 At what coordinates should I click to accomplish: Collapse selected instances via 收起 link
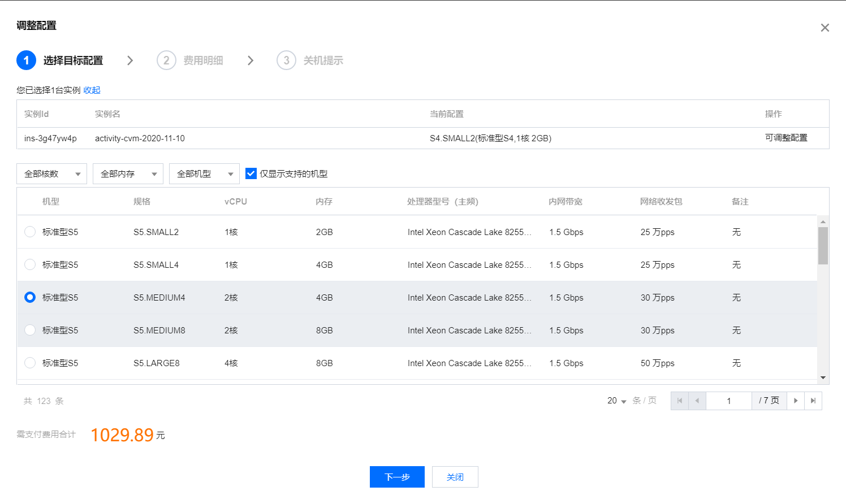tap(92, 90)
